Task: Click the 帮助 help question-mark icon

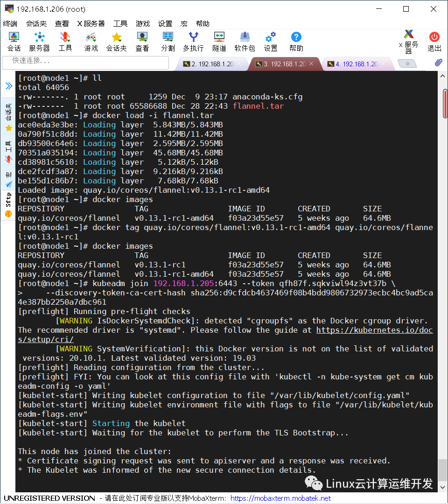Action: click(x=296, y=42)
